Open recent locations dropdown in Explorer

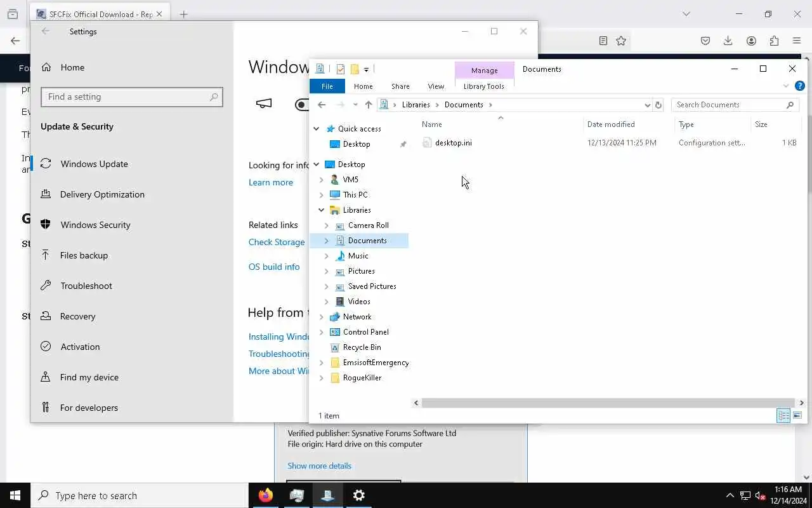pyautogui.click(x=355, y=105)
